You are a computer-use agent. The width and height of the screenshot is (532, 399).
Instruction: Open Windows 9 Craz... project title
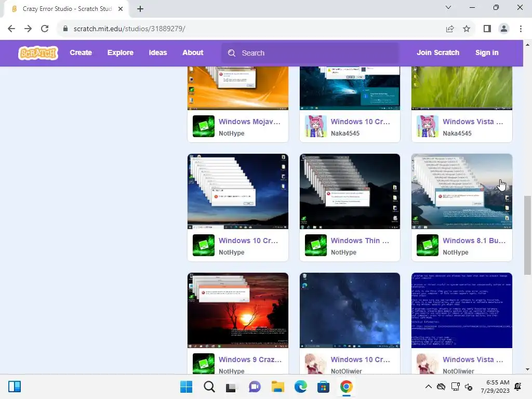(x=250, y=360)
